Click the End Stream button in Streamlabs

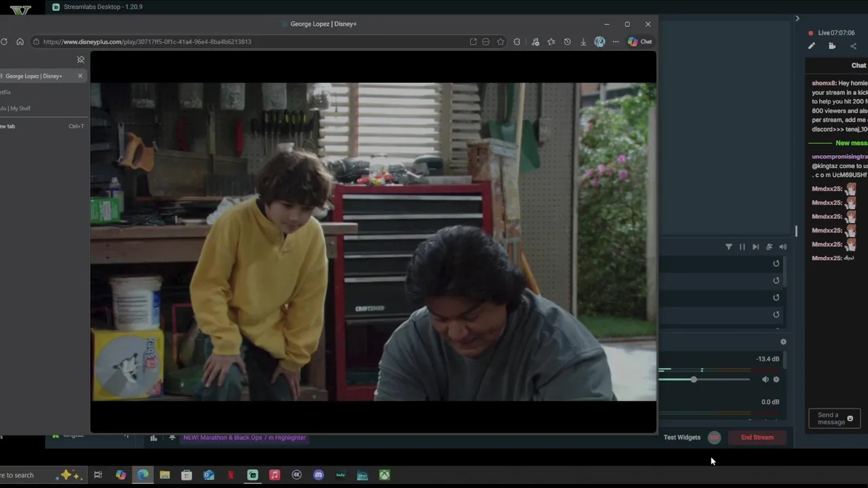point(757,437)
